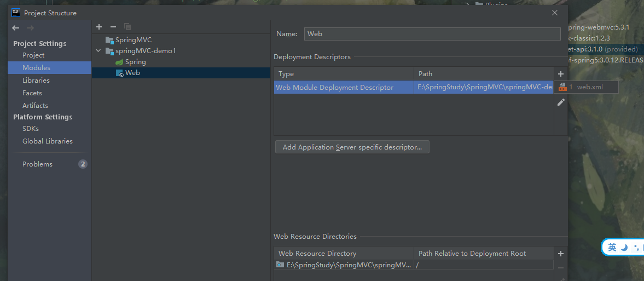
Task: Collapse the springMVC-demo1 module node
Action: coord(98,51)
